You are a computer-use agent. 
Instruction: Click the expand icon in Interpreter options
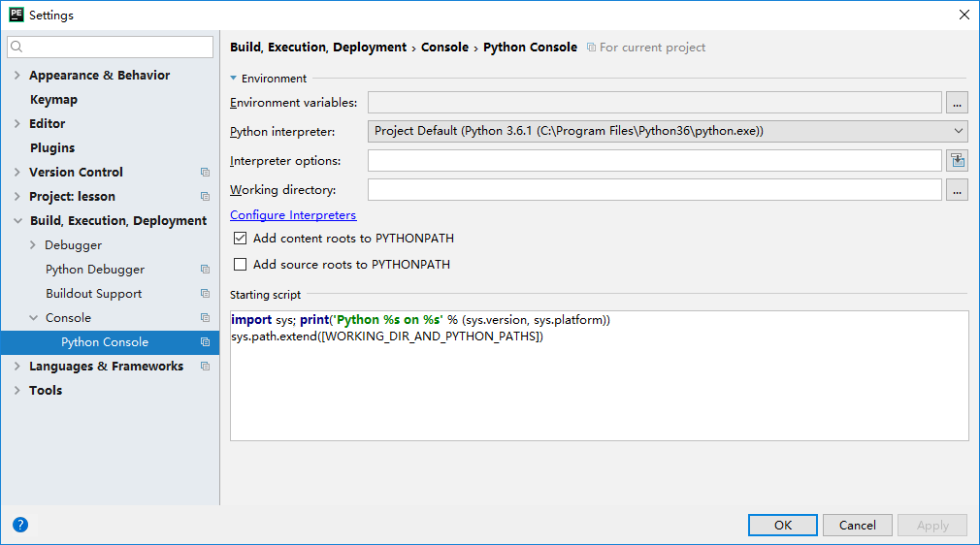click(x=958, y=161)
